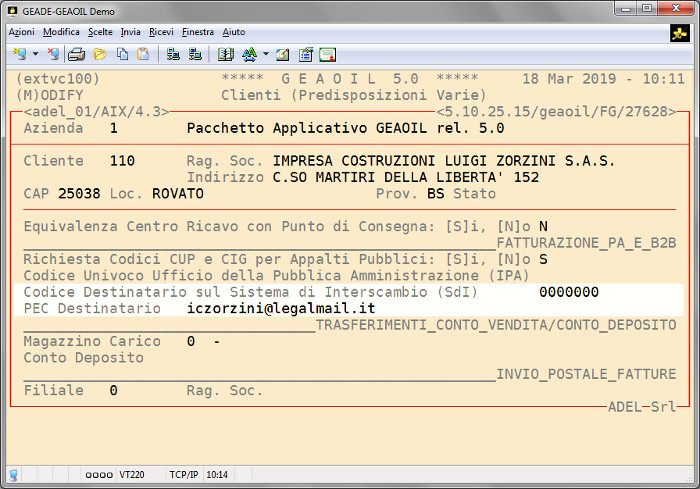Open the new connection dropdown arrow

coord(35,54)
